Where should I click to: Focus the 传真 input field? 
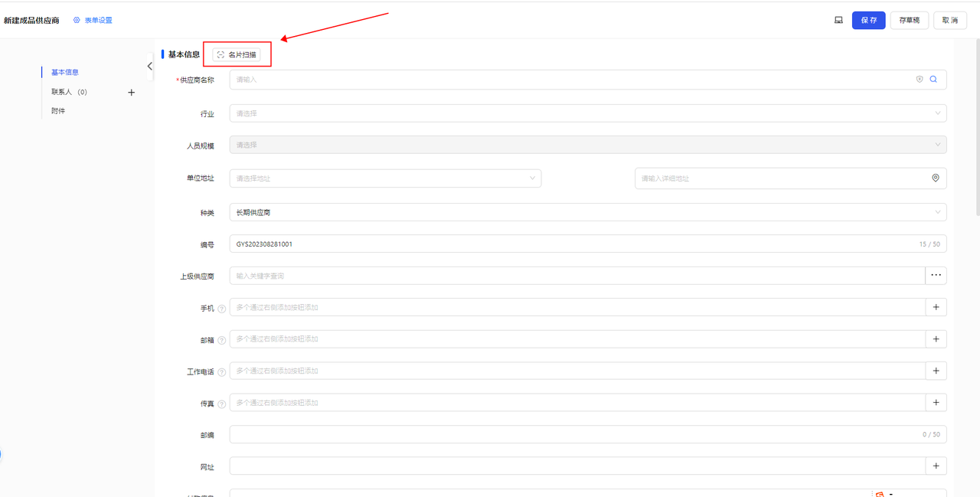pos(577,402)
